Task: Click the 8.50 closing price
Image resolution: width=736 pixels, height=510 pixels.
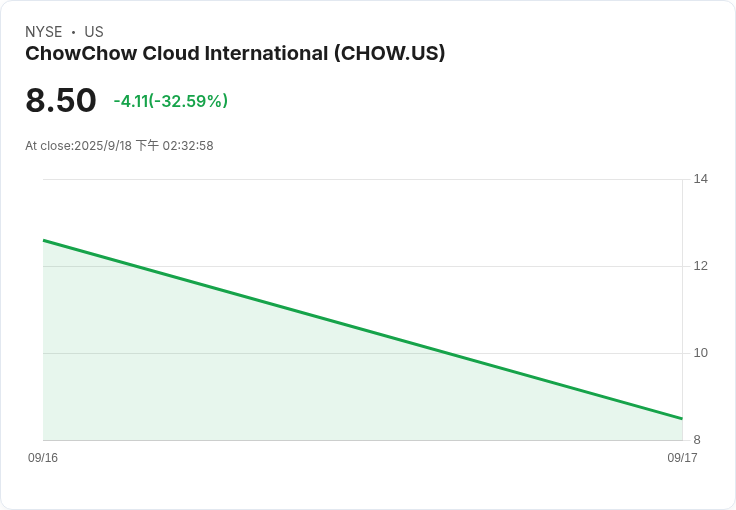Action: (x=61, y=101)
